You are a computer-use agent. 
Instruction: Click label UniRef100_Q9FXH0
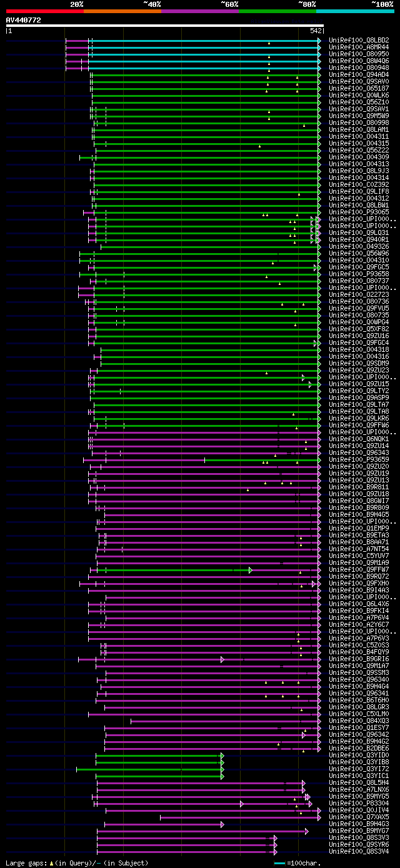pyautogui.click(x=359, y=584)
